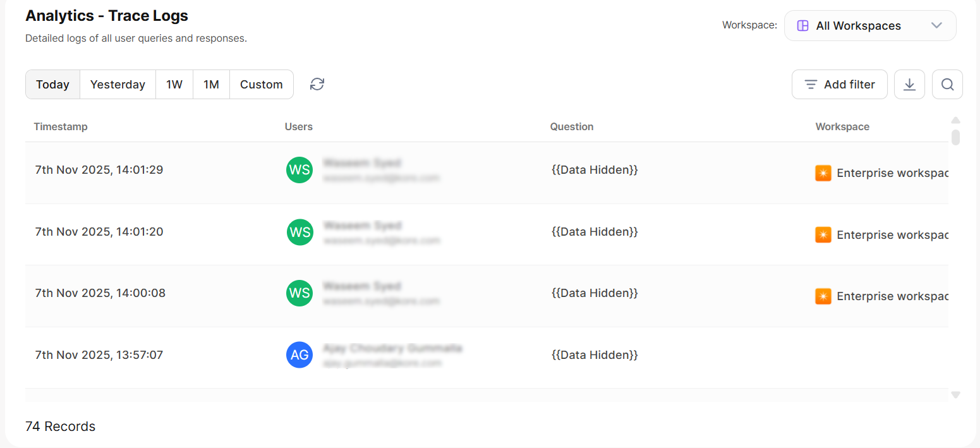980x448 pixels.
Task: Select Waseem Syed's WS avatar icon
Action: (299, 170)
